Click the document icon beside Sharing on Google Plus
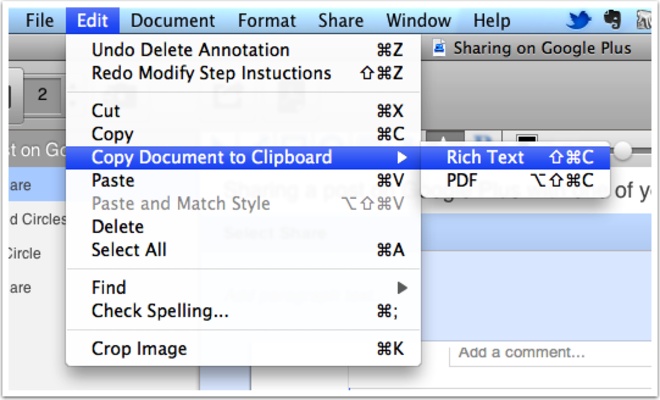Screen dimensions: 660x400 pos(439,48)
